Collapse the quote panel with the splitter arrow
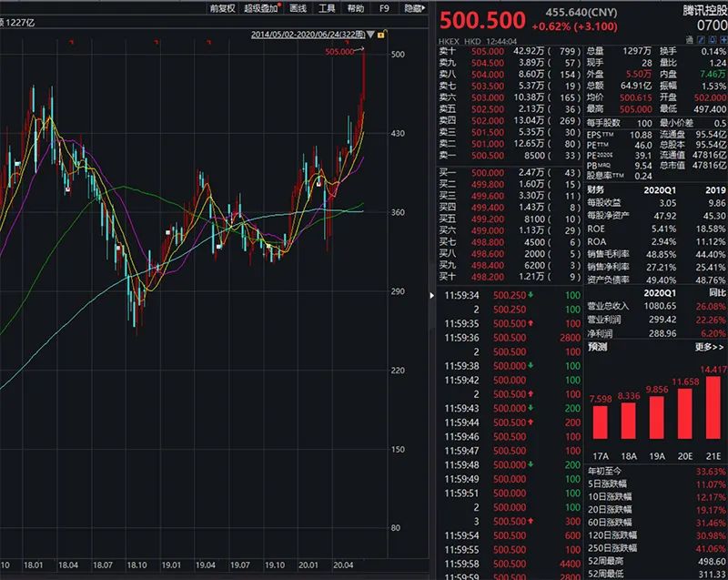 (x=431, y=295)
